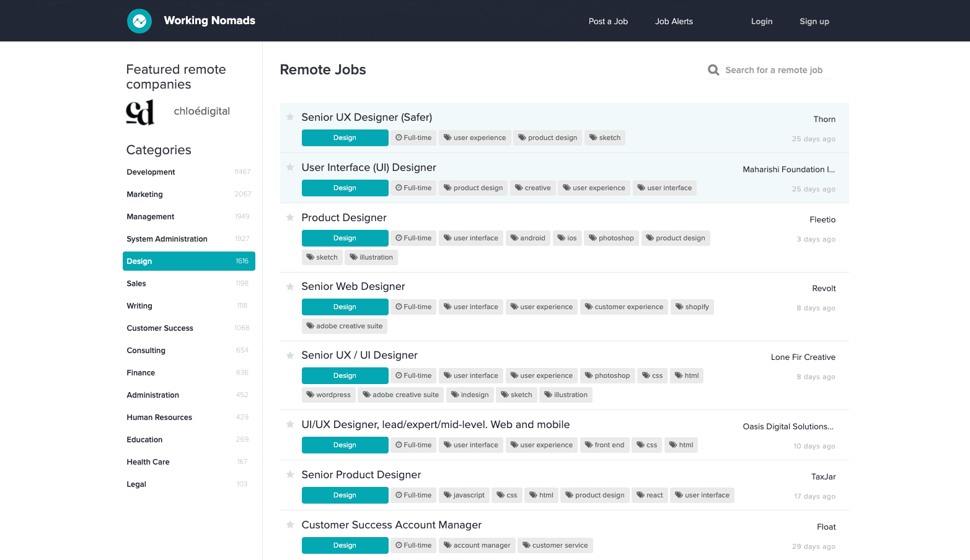Click the remote job search field

(x=775, y=69)
